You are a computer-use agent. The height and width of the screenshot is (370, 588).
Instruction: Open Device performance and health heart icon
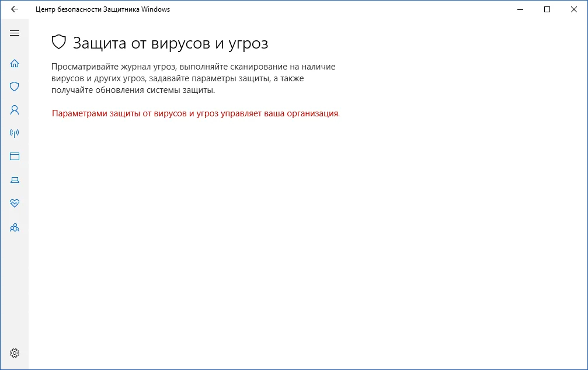pos(15,203)
